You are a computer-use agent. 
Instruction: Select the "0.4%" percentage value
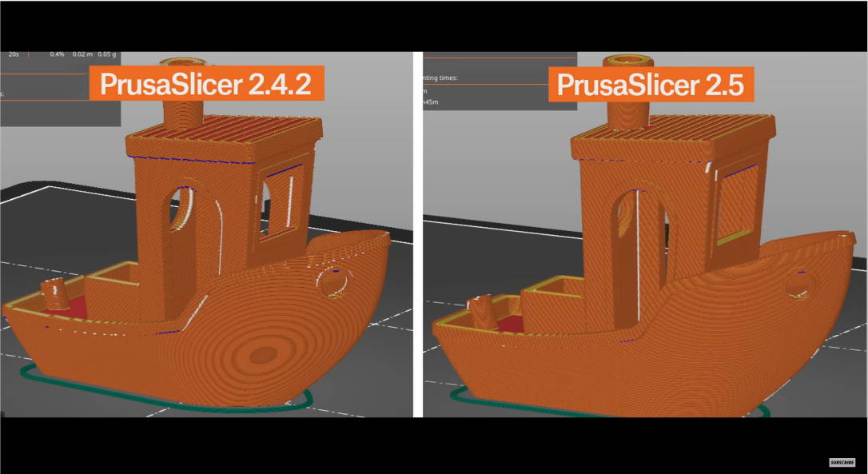pyautogui.click(x=57, y=54)
